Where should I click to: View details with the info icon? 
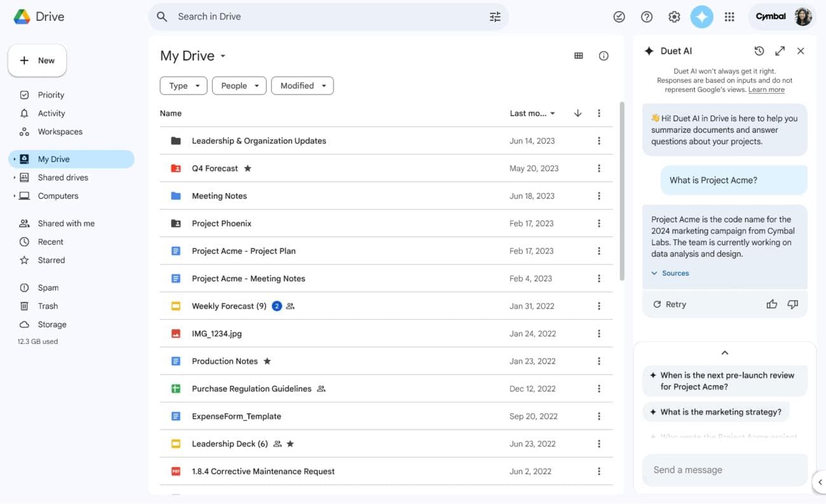[603, 55]
